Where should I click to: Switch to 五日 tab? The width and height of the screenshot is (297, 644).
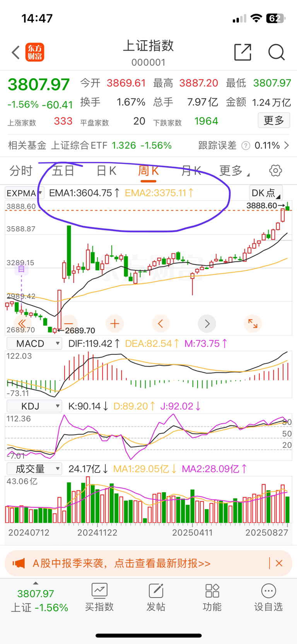pyautogui.click(x=63, y=170)
